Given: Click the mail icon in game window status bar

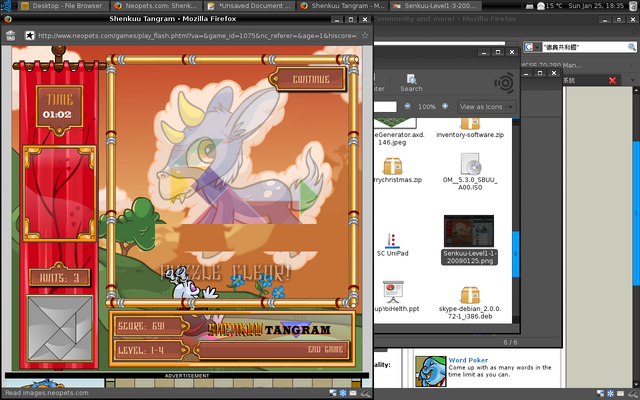Looking at the screenshot, I should click(x=353, y=393).
